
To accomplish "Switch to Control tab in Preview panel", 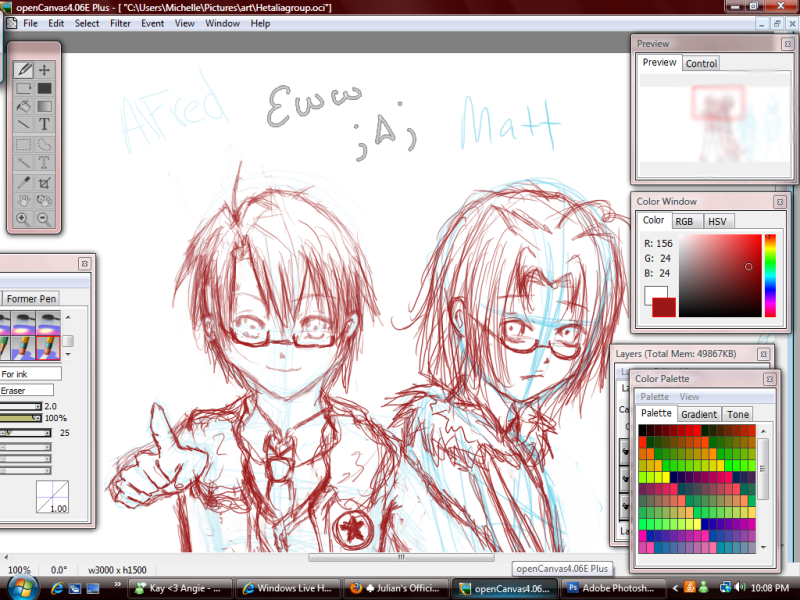I will click(x=701, y=63).
